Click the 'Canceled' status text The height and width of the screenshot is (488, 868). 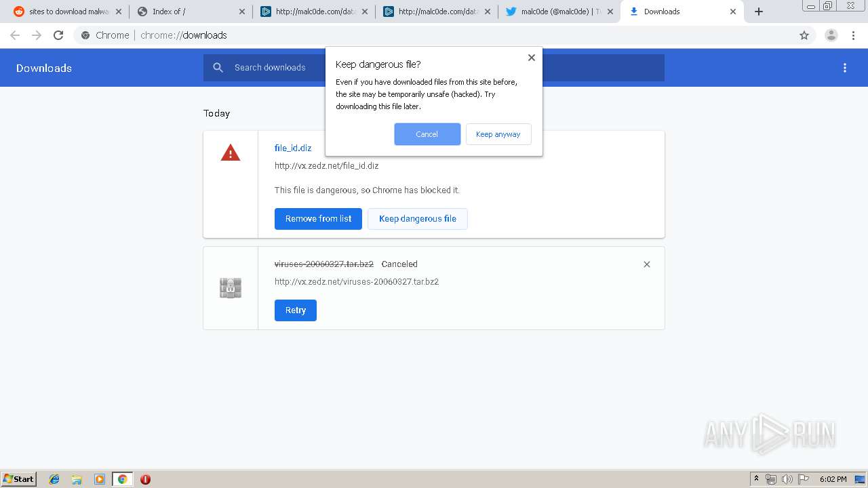click(x=399, y=264)
